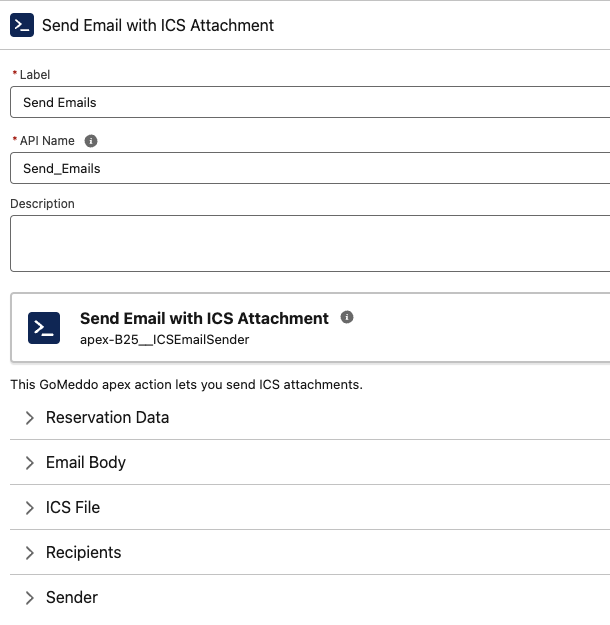Click the Reservation Data section title
The height and width of the screenshot is (625, 610).
point(107,417)
